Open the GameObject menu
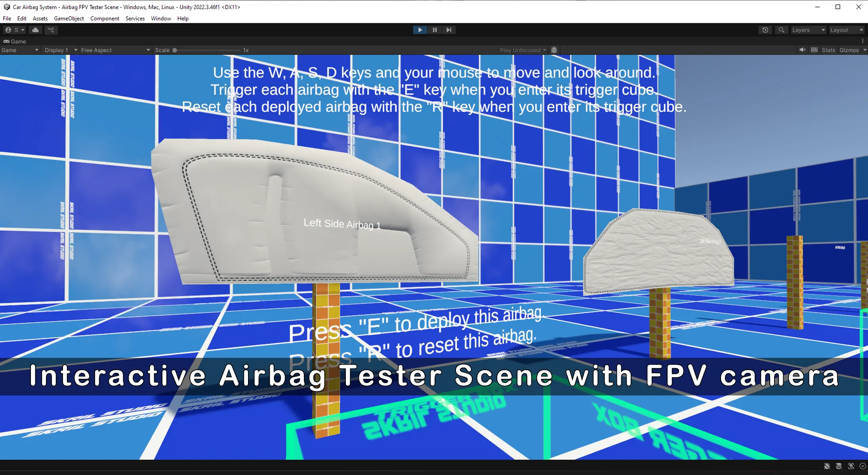The height and width of the screenshot is (475, 868). [69, 19]
